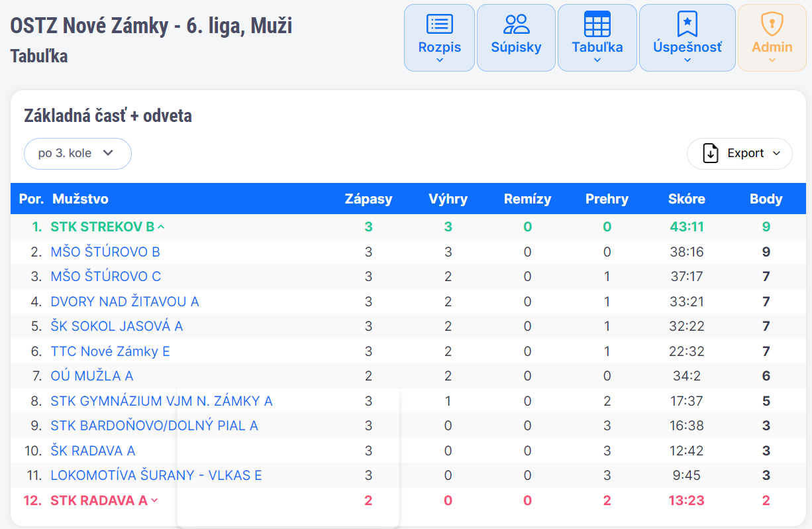
Task: Select score 16:38 in BARDOŇOVO row
Action: 687,426
